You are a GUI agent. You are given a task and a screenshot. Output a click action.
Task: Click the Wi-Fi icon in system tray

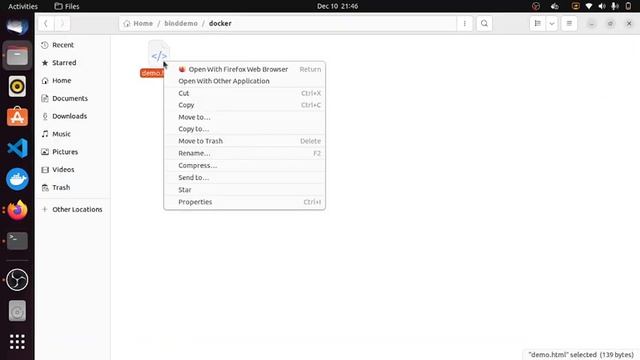(x=589, y=6)
